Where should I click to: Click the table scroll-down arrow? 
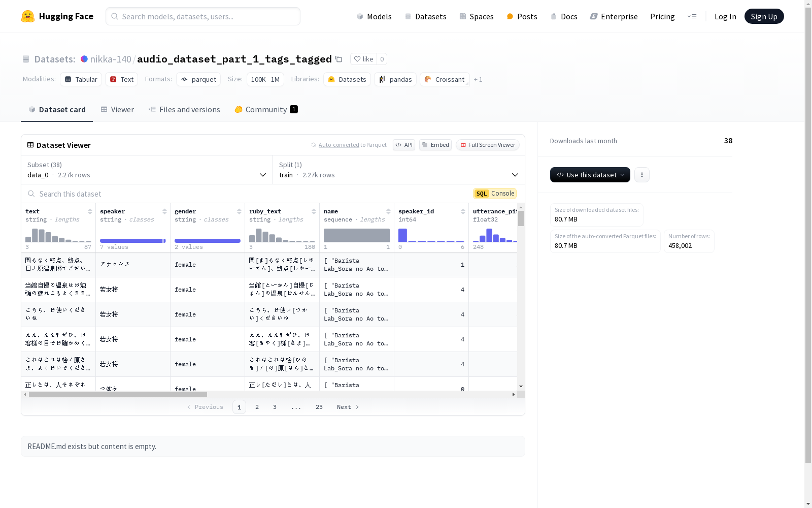point(521,387)
